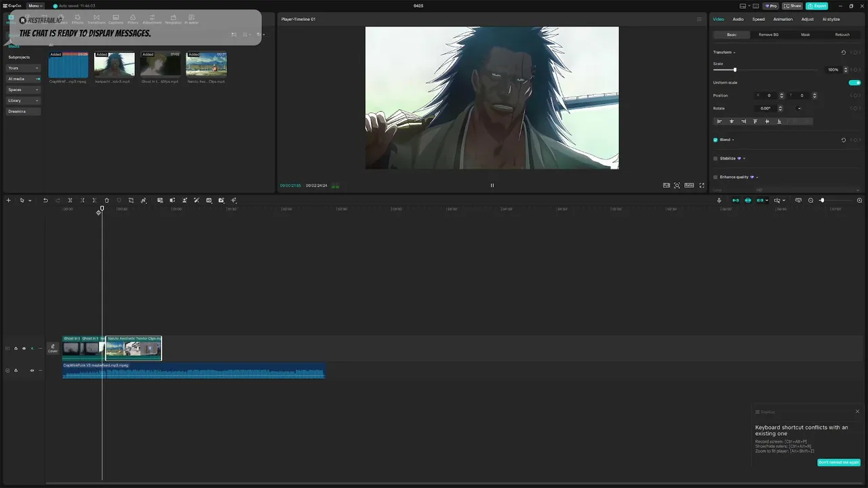This screenshot has height=488, width=868.
Task: Click the record voiceover microphone icon
Action: click(719, 201)
